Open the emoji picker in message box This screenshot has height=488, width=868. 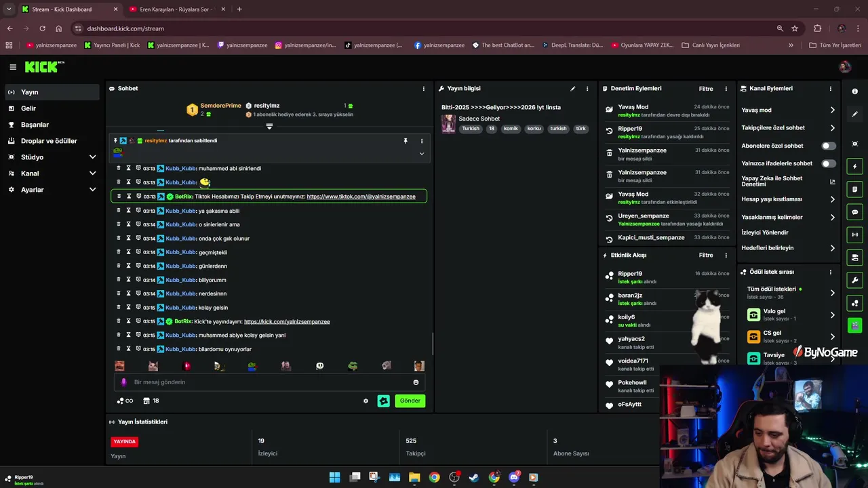(x=416, y=382)
